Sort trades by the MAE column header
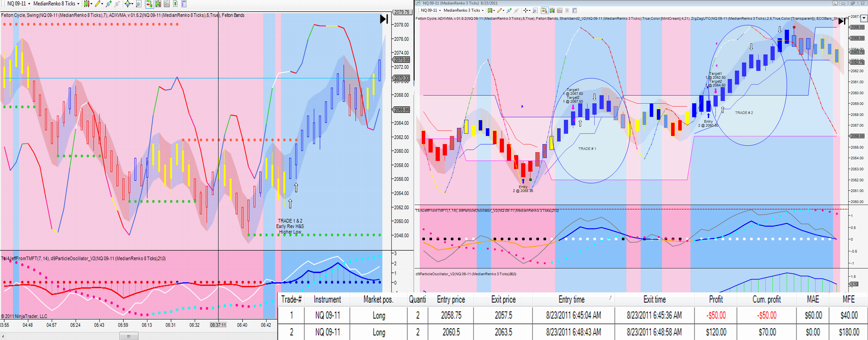 [813, 300]
